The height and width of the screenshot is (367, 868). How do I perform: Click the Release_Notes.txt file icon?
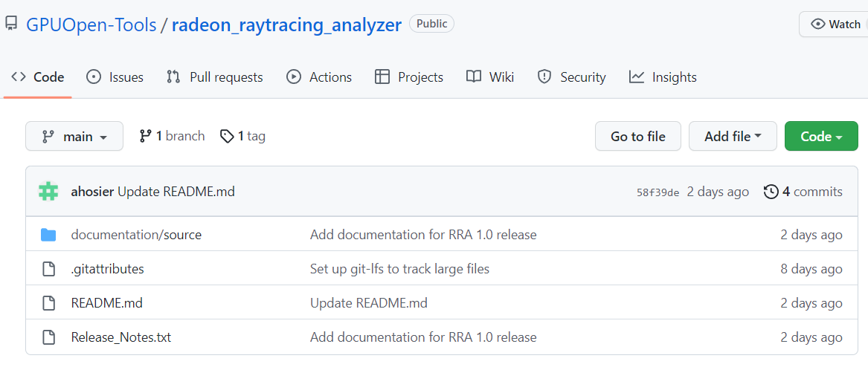point(48,337)
